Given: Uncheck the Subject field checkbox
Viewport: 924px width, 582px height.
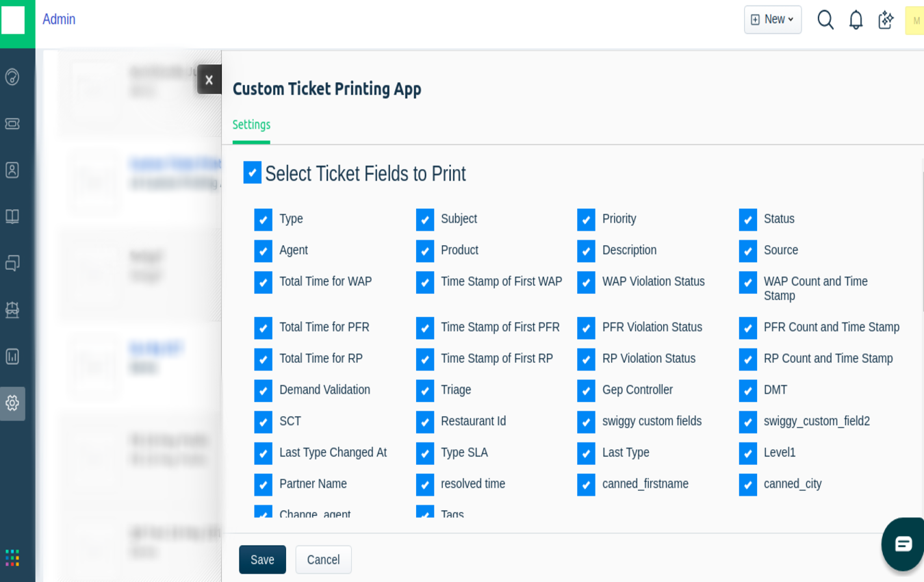Looking at the screenshot, I should 424,220.
